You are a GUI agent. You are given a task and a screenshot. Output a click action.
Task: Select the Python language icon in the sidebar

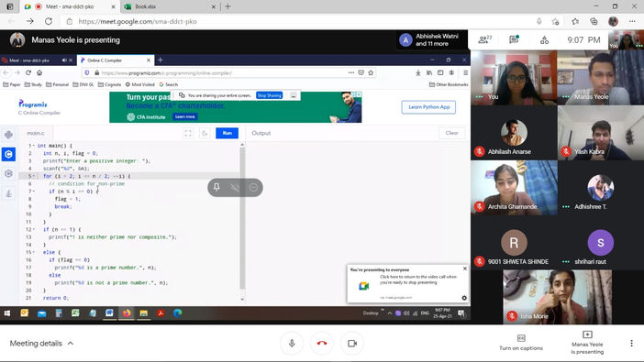[x=8, y=135]
